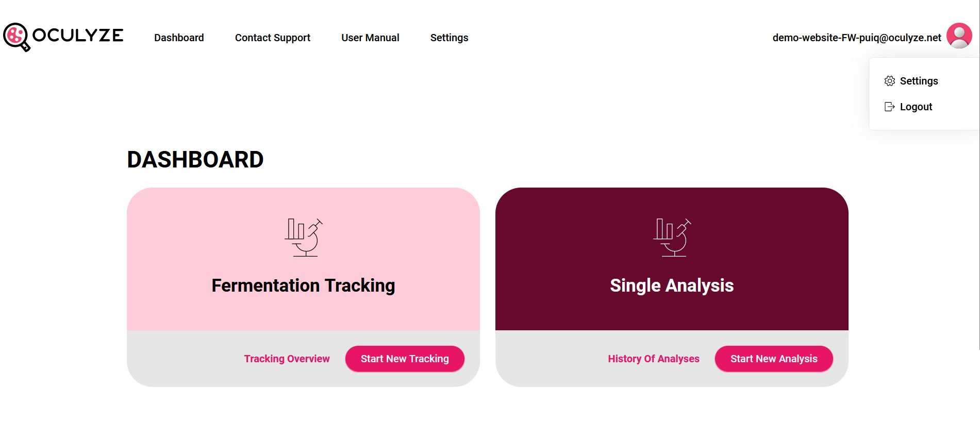Select the Single Analysis card title

pos(672,285)
